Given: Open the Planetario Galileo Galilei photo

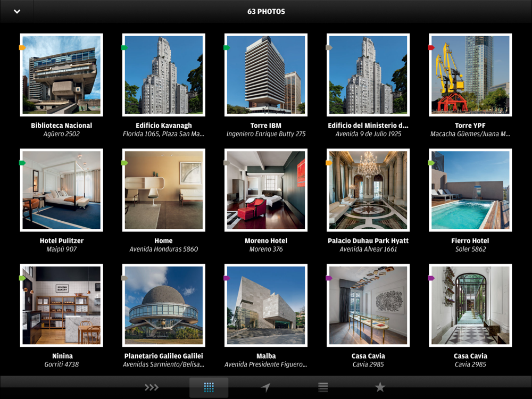Looking at the screenshot, I should click(163, 305).
